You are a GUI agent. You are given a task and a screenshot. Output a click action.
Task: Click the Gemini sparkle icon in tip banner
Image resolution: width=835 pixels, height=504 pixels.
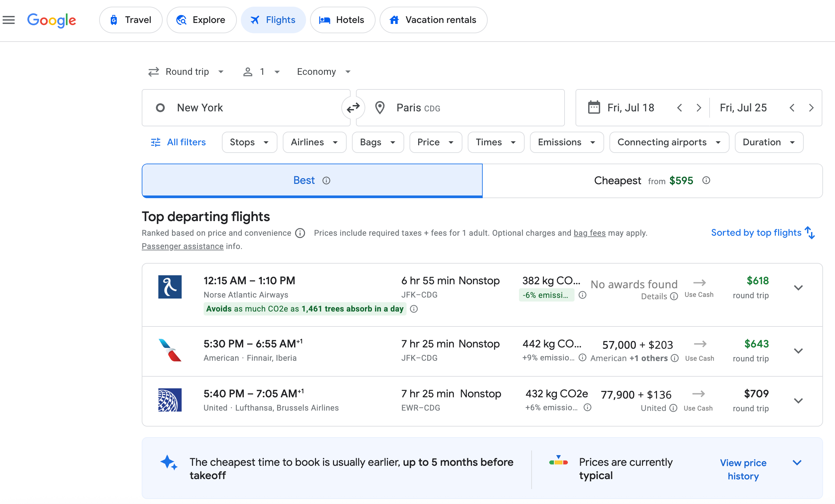coord(169,464)
